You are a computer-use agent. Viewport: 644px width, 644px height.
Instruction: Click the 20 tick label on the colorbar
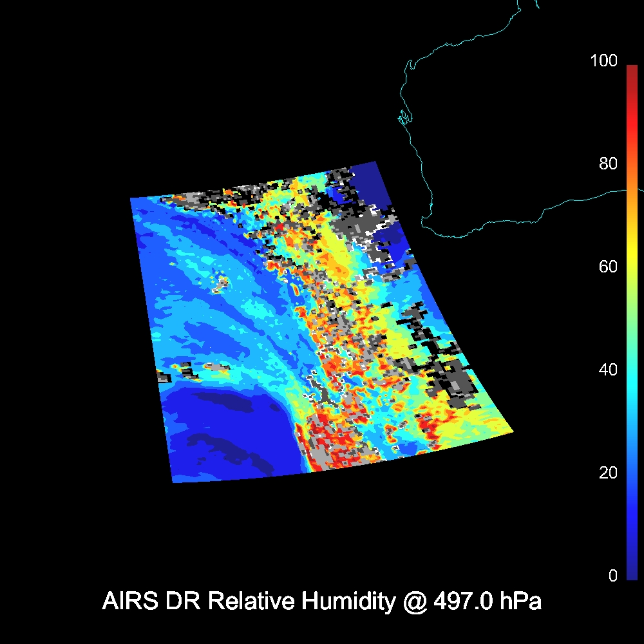coord(607,473)
